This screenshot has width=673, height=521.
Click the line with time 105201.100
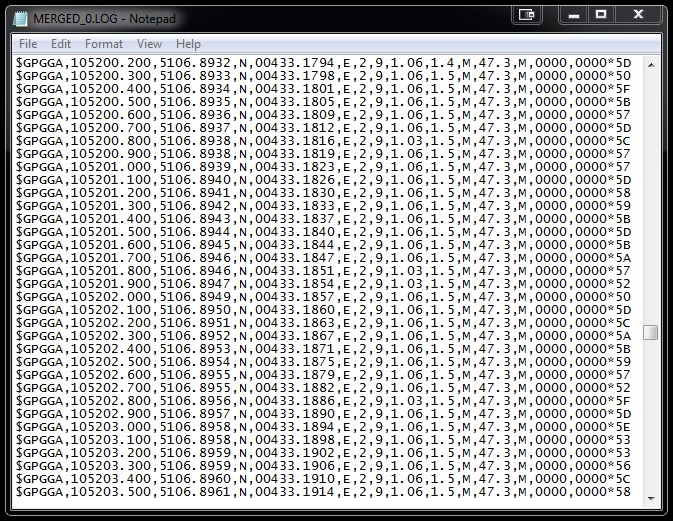pyautogui.click(x=324, y=180)
